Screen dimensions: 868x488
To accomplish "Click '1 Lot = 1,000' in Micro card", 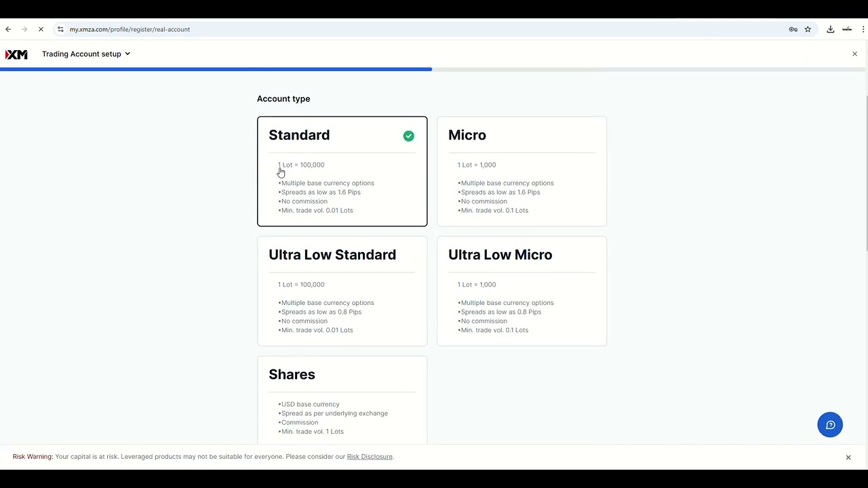I will [477, 165].
